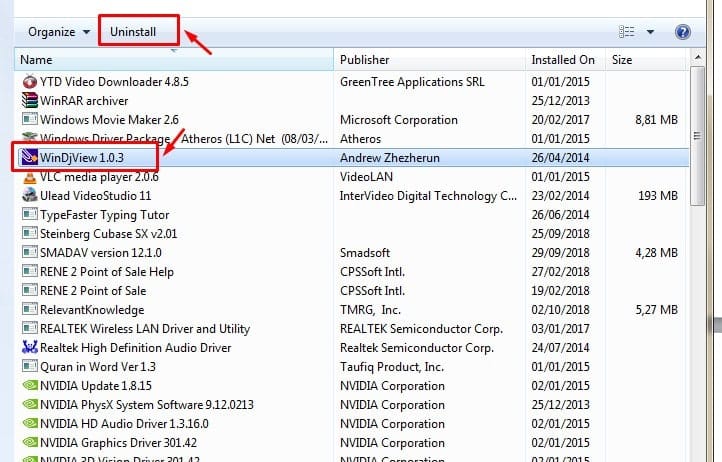
Task: Click the scrollbar up arrow
Action: point(698,58)
